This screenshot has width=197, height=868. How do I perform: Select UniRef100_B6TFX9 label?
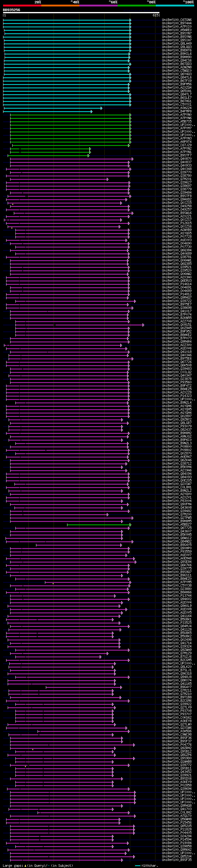(177, 81)
